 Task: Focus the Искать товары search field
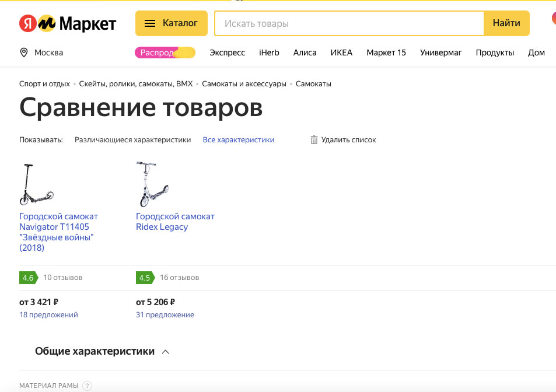point(349,23)
